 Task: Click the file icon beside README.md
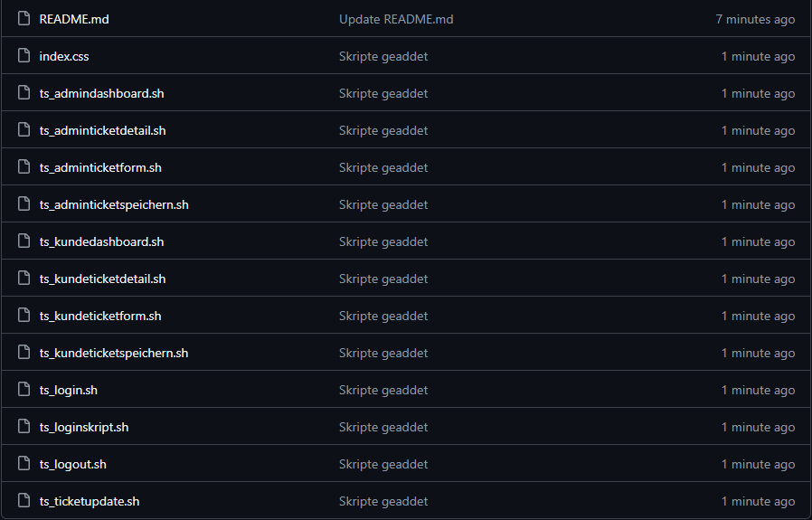[x=24, y=19]
